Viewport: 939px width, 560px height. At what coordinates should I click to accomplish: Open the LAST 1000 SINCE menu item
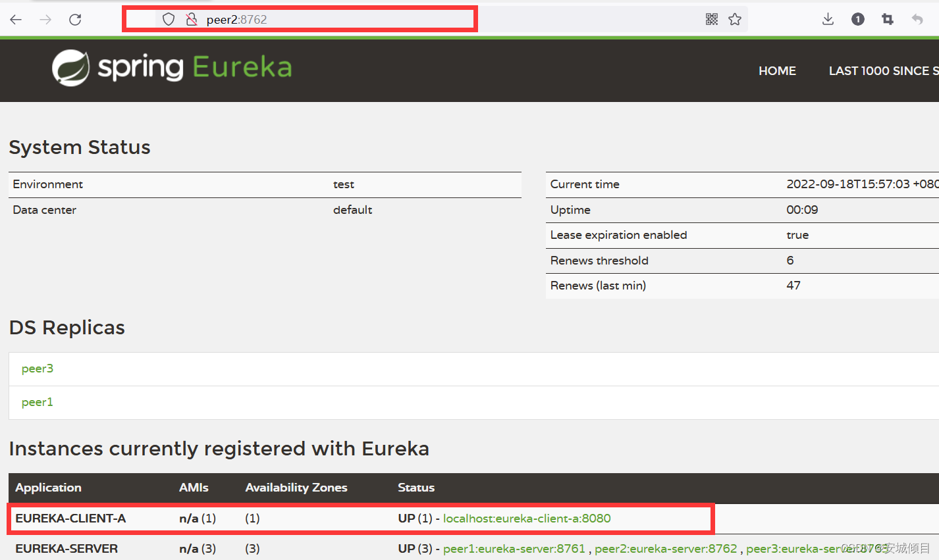(884, 71)
